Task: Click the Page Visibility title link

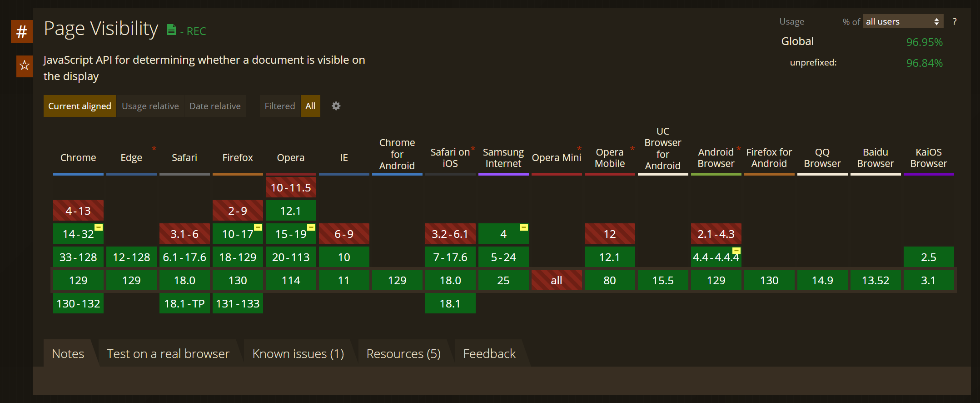Action: pyautogui.click(x=101, y=29)
